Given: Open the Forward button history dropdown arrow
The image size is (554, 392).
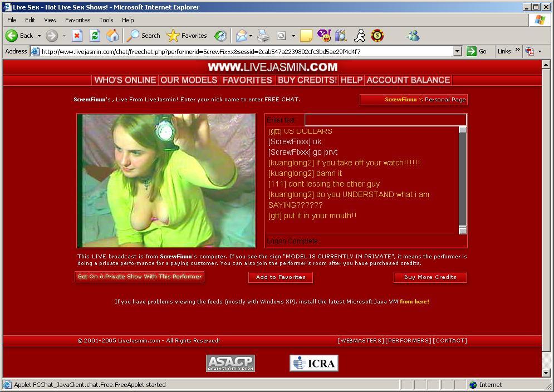Looking at the screenshot, I should pyautogui.click(x=64, y=36).
